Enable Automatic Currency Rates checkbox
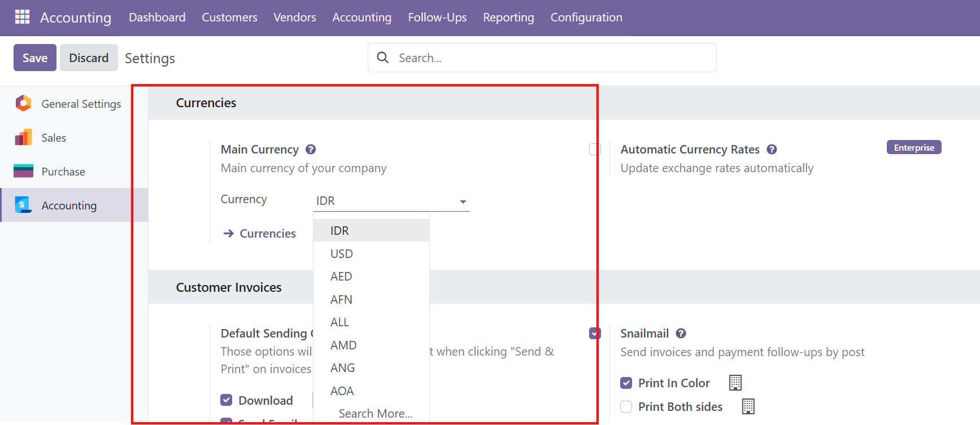Image resolution: width=980 pixels, height=425 pixels. click(595, 149)
